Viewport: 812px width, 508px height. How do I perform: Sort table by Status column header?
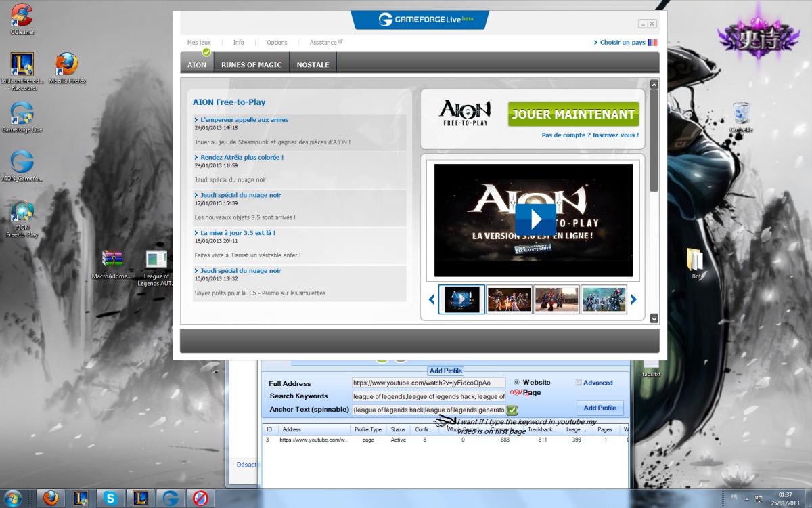tap(399, 429)
